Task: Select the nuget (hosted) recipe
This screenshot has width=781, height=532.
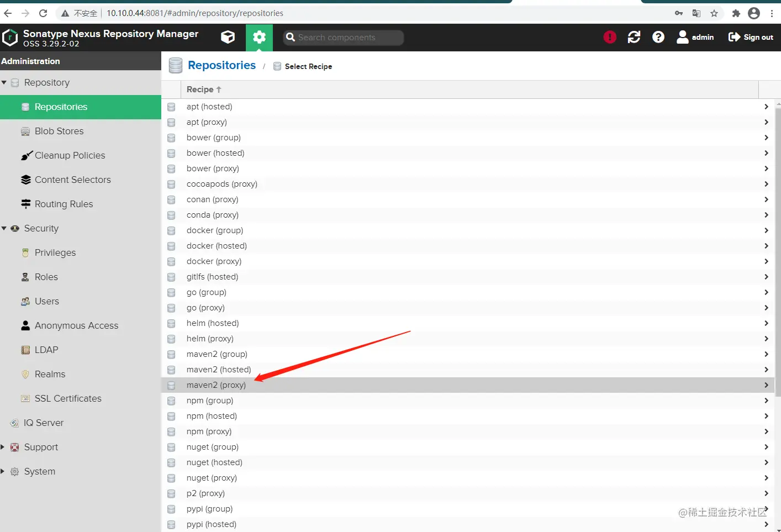Action: pyautogui.click(x=468, y=462)
